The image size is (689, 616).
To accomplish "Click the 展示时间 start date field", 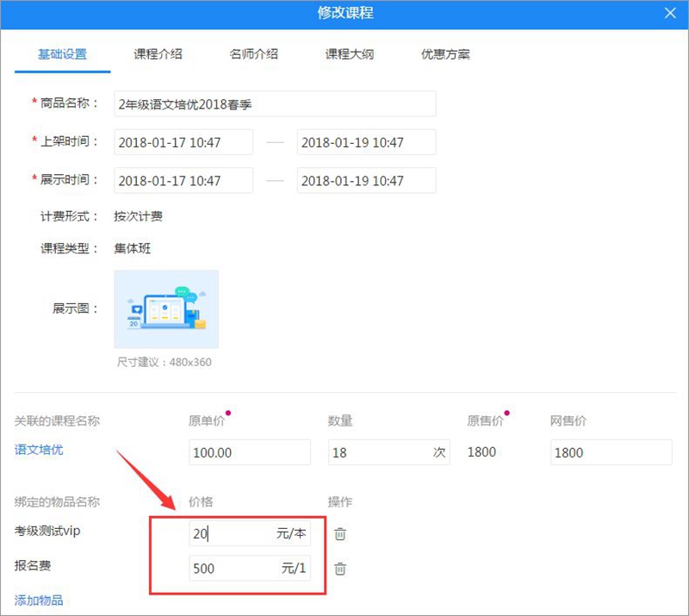I will (x=183, y=181).
